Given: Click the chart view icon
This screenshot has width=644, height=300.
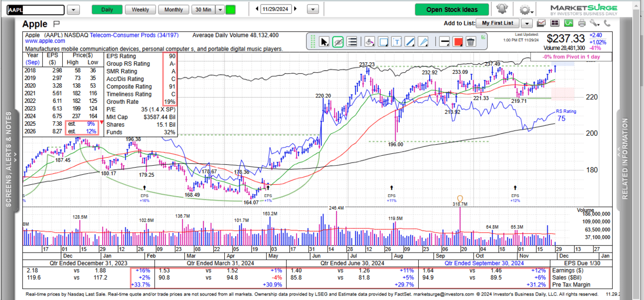Looking at the screenshot, I should pos(541,23).
